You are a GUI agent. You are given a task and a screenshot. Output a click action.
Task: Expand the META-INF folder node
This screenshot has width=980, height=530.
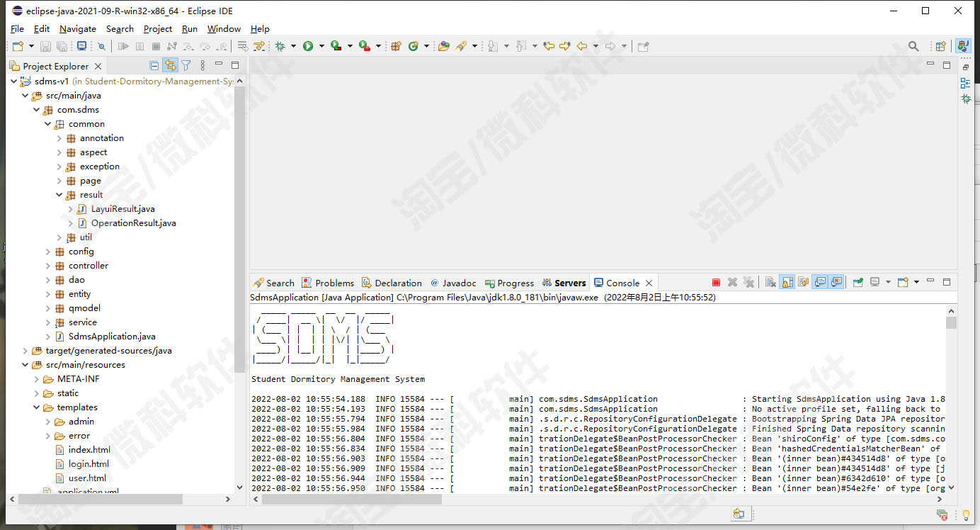[37, 379]
